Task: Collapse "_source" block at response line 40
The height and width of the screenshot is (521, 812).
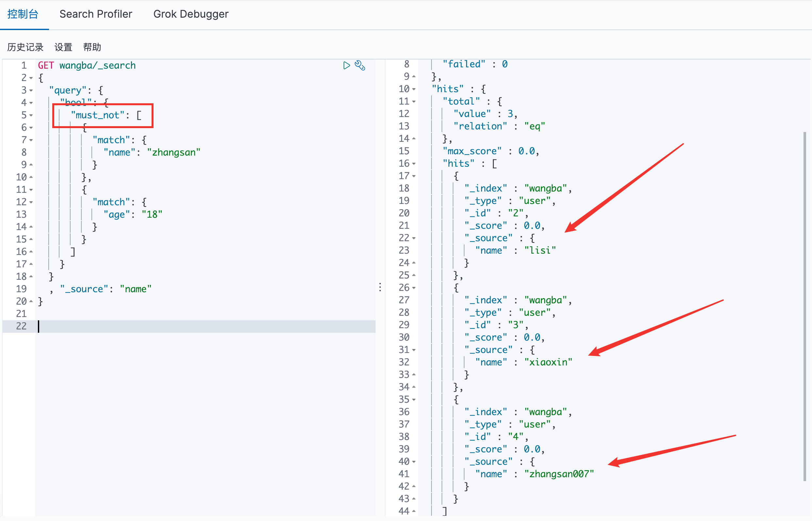Action: pyautogui.click(x=414, y=462)
